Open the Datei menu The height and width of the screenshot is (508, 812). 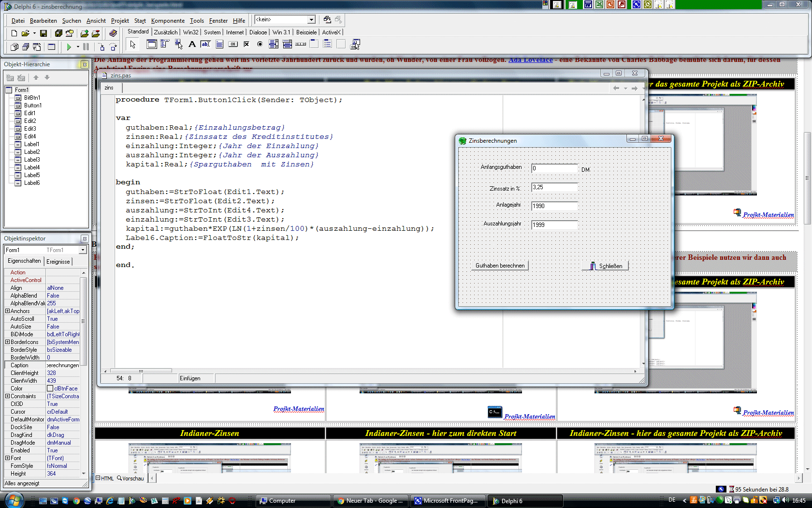click(18, 21)
